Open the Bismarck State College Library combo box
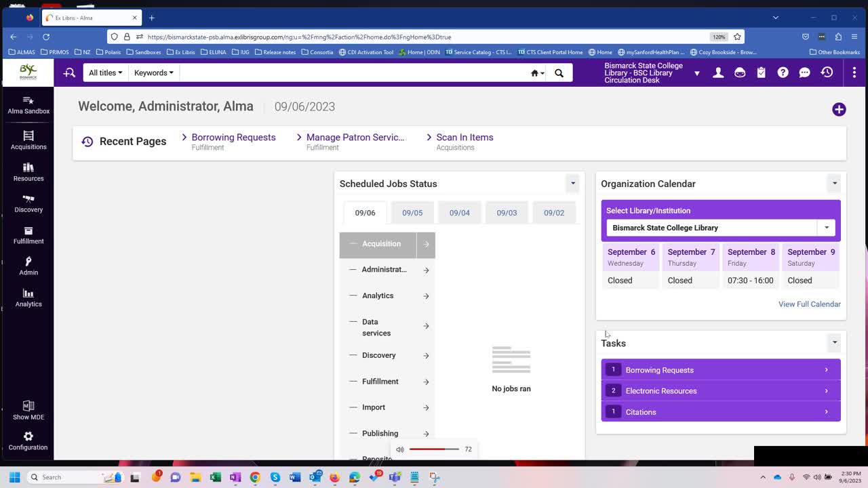The image size is (868, 488). pos(721,228)
